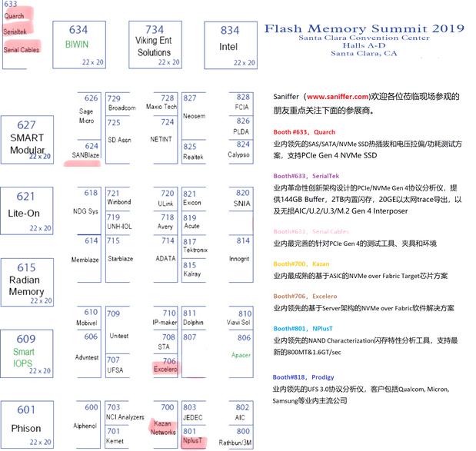476x451 pixels.
Task: Click booth 710 IP-maker
Action: (165, 318)
